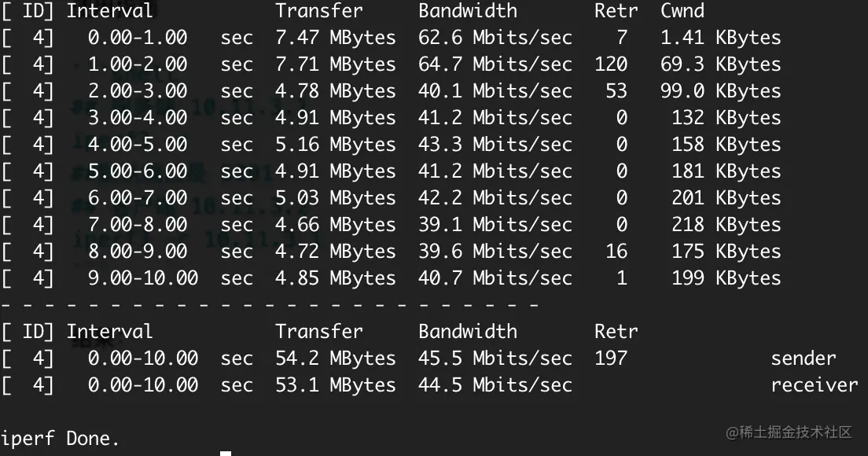Click the 9.00-10.00 interval entry
Screen dimensions: 868x456
pos(143,278)
